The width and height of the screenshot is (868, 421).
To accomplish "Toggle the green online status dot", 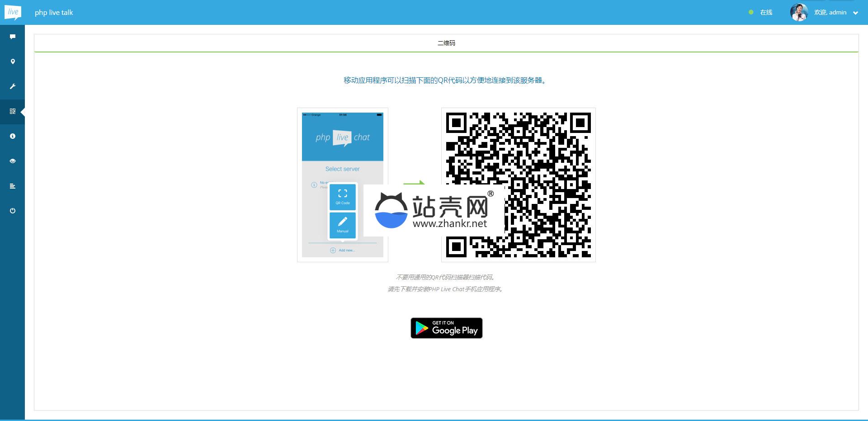I will coord(751,12).
